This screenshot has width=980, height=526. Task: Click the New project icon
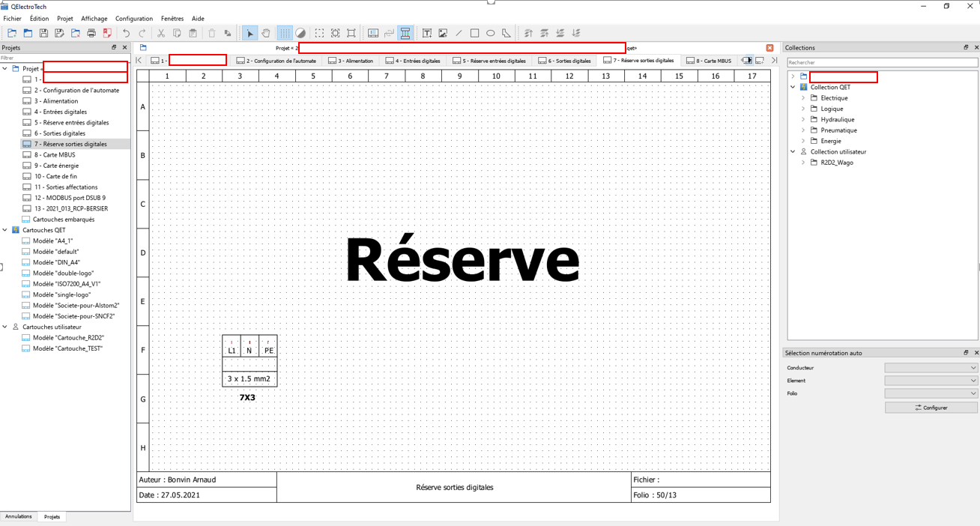(12, 33)
